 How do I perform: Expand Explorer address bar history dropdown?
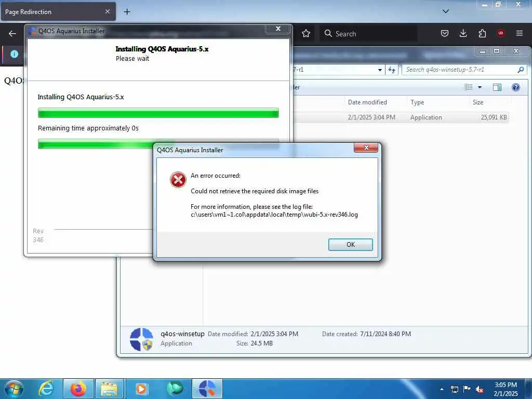coord(380,70)
